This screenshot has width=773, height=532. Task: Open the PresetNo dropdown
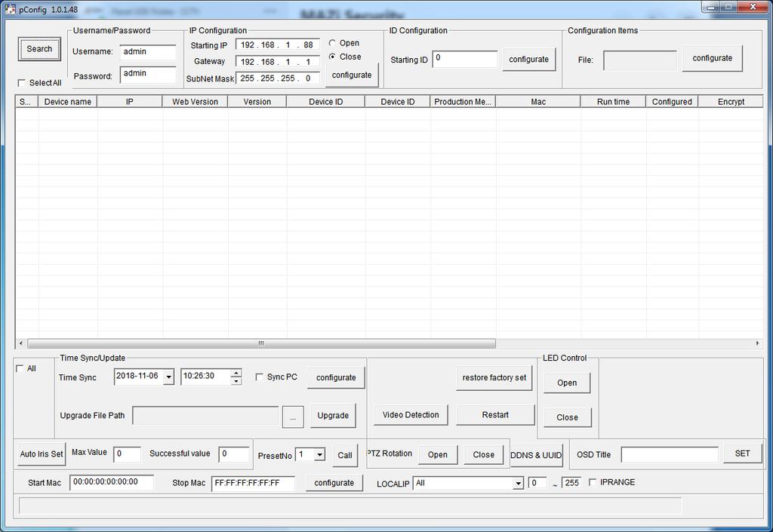[319, 454]
